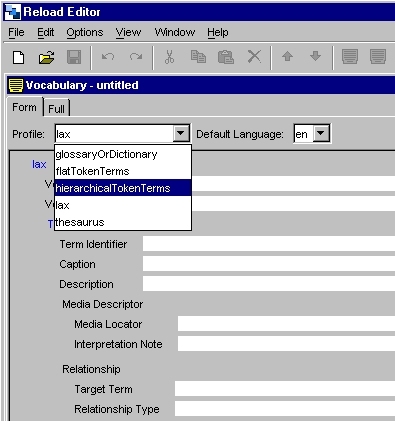395x421 pixels.
Task: Move the element down with the arrow icon
Action: pos(315,56)
